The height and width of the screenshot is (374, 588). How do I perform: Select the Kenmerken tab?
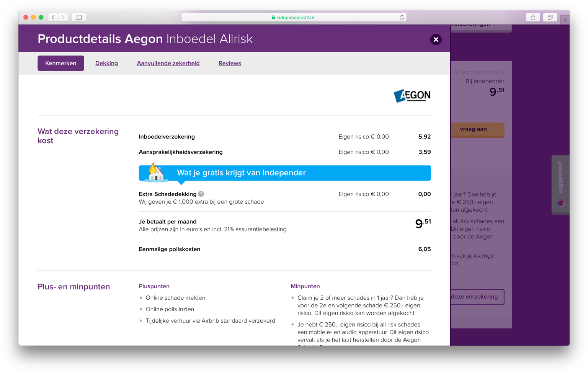pyautogui.click(x=61, y=63)
